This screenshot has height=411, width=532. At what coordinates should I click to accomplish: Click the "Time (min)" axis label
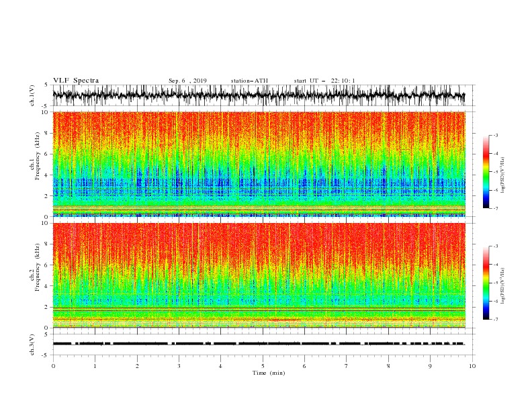pos(269,373)
